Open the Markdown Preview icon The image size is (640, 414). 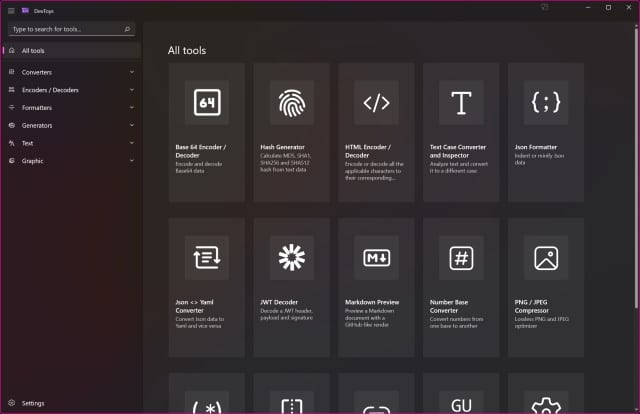(x=376, y=258)
